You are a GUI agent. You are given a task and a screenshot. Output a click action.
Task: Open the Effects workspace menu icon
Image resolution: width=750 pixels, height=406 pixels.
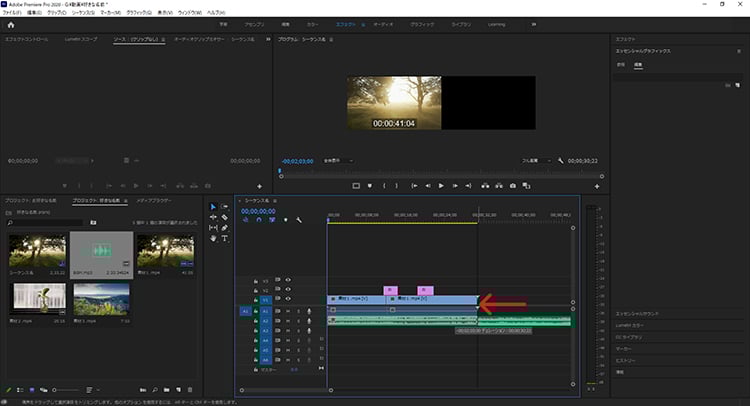coord(363,24)
